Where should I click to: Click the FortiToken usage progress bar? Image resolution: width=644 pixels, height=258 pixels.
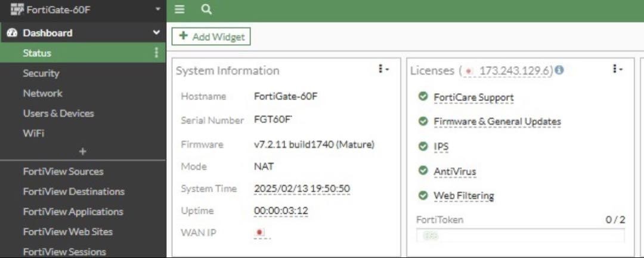(x=521, y=236)
